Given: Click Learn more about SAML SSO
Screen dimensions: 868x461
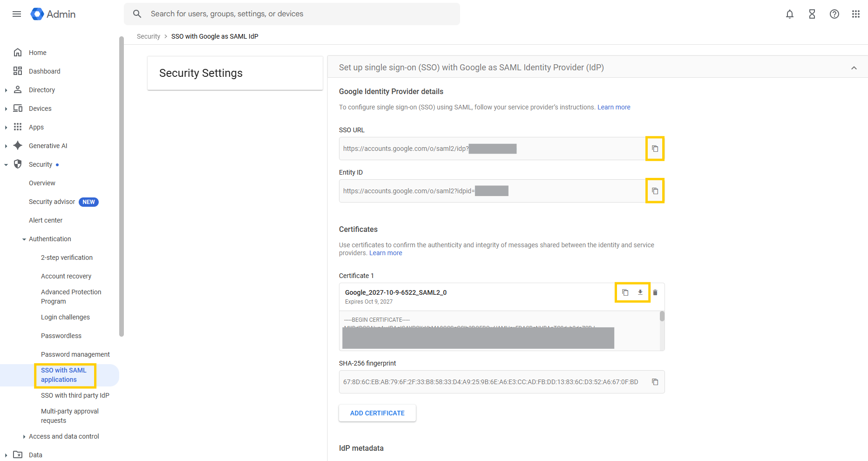Looking at the screenshot, I should pyautogui.click(x=614, y=107).
